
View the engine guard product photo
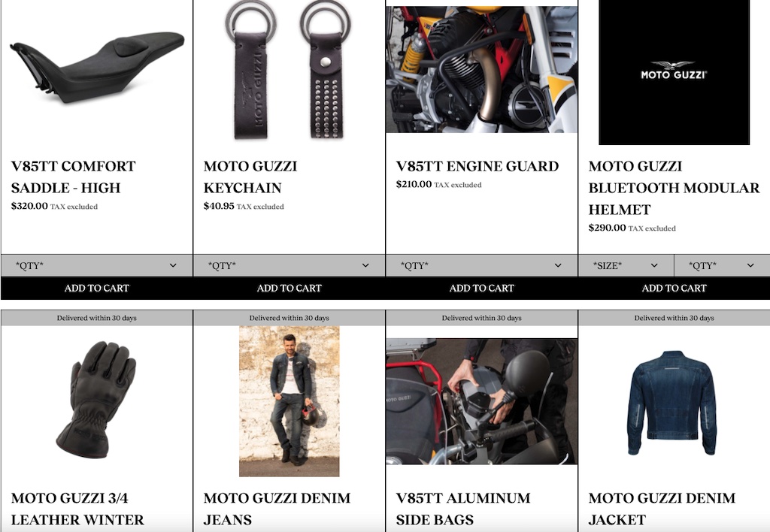point(482,69)
